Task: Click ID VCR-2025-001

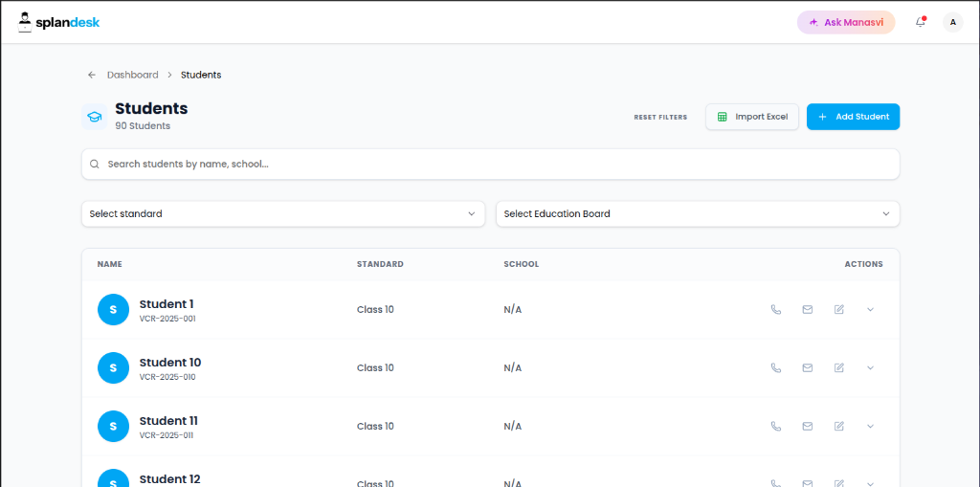Action: click(x=167, y=319)
